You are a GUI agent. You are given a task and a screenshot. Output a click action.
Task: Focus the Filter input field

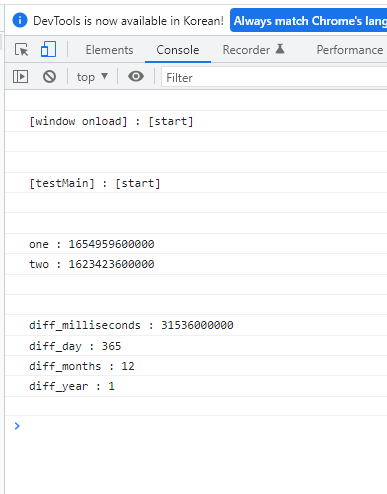[274, 77]
